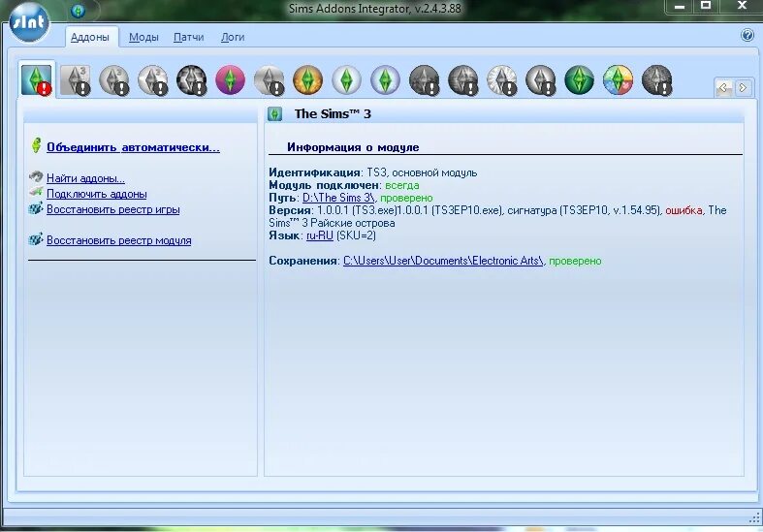The height and width of the screenshot is (532, 763).
Task: Open the D:\The Sims 3\ path link
Action: pos(338,198)
